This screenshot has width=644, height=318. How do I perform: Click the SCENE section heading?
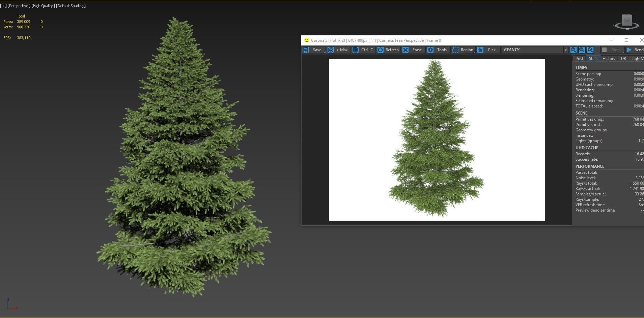[x=581, y=113]
